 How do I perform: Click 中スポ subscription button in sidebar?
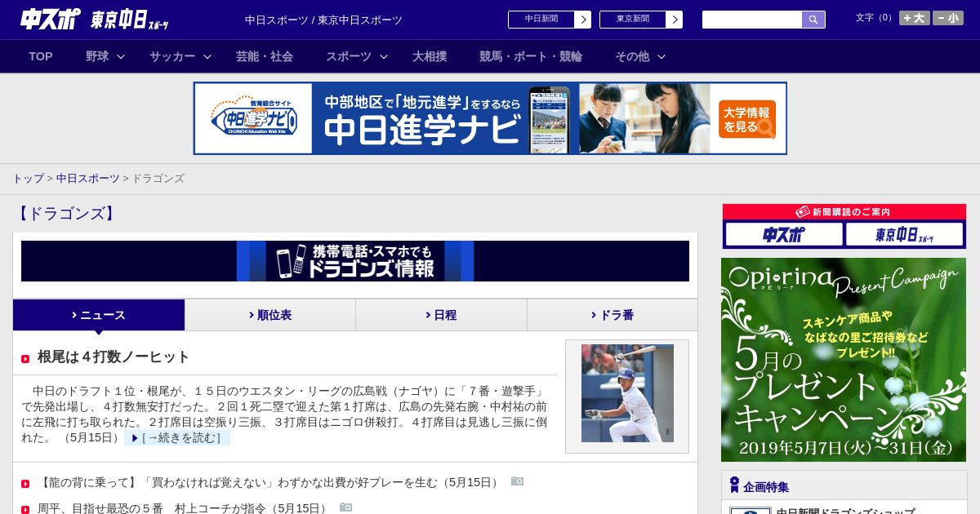(x=784, y=235)
